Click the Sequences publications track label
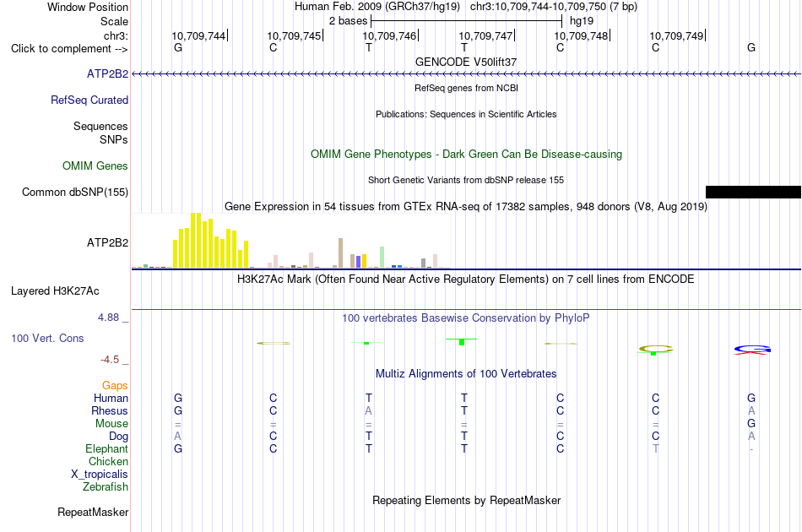802x532 pixels. [x=100, y=126]
